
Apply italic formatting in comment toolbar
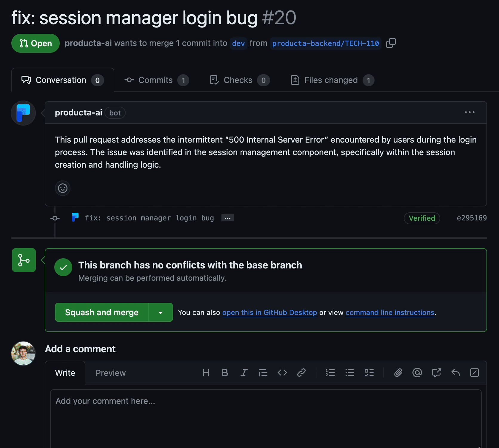point(244,373)
